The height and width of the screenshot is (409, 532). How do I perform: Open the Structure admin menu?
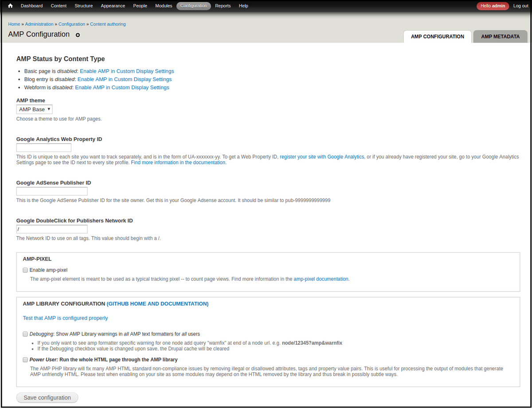pyautogui.click(x=84, y=6)
